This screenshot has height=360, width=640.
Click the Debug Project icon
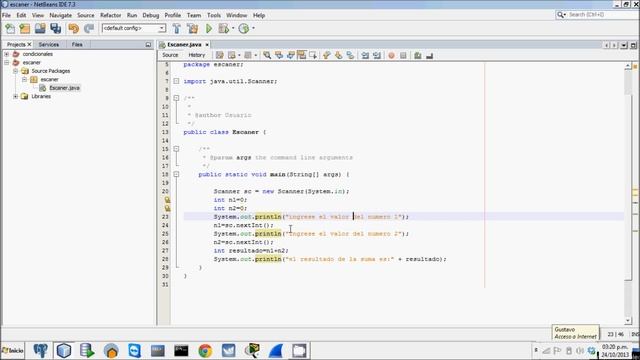tap(223, 28)
